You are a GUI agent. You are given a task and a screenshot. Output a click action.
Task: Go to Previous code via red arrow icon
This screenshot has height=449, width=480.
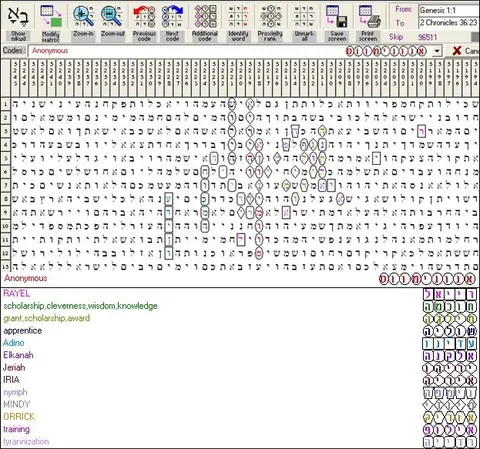144,16
